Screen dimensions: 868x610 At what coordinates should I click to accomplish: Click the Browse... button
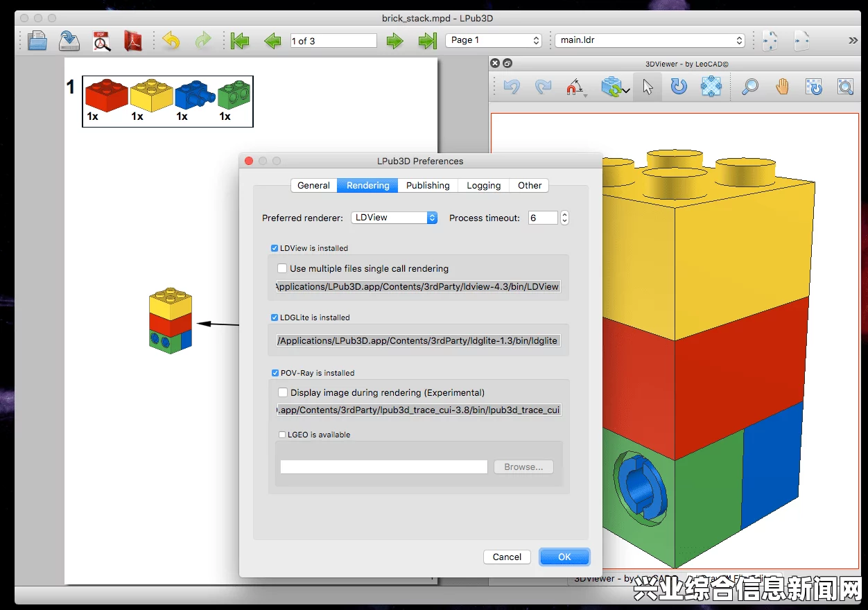(523, 467)
